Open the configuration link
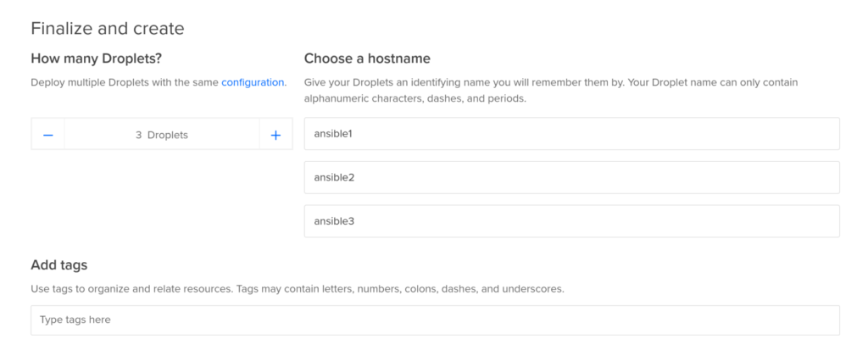868x356 pixels. (253, 82)
